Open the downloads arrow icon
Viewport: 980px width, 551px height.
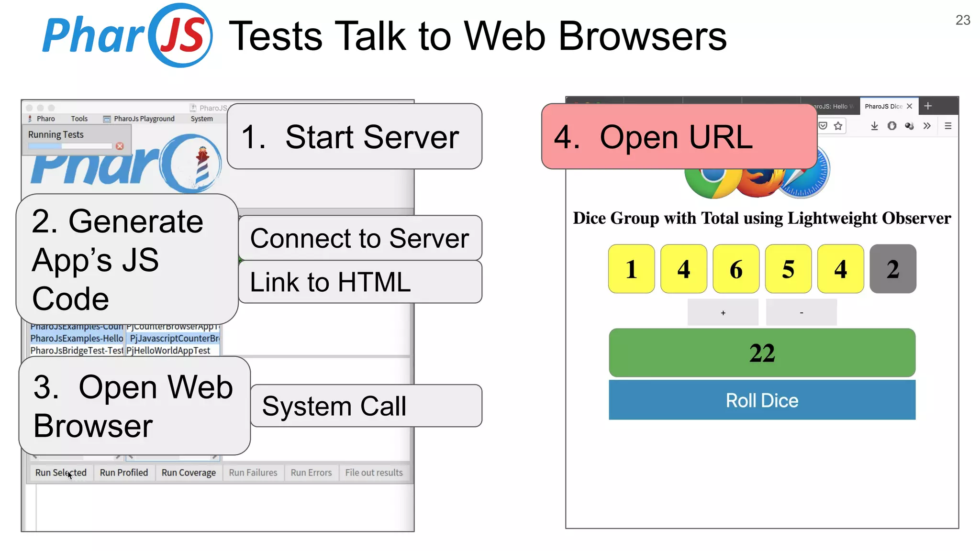pos(874,126)
